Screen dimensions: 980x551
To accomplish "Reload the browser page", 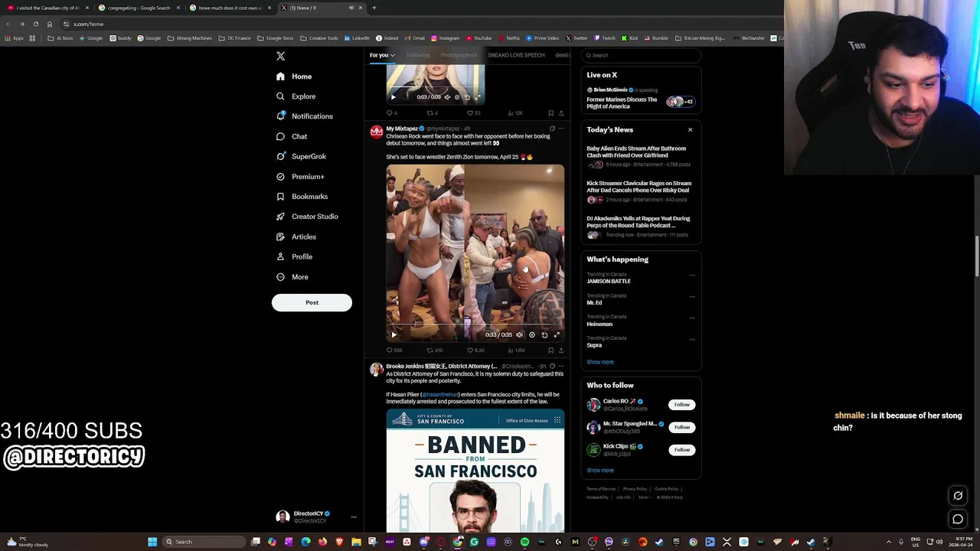I will (x=35, y=24).
